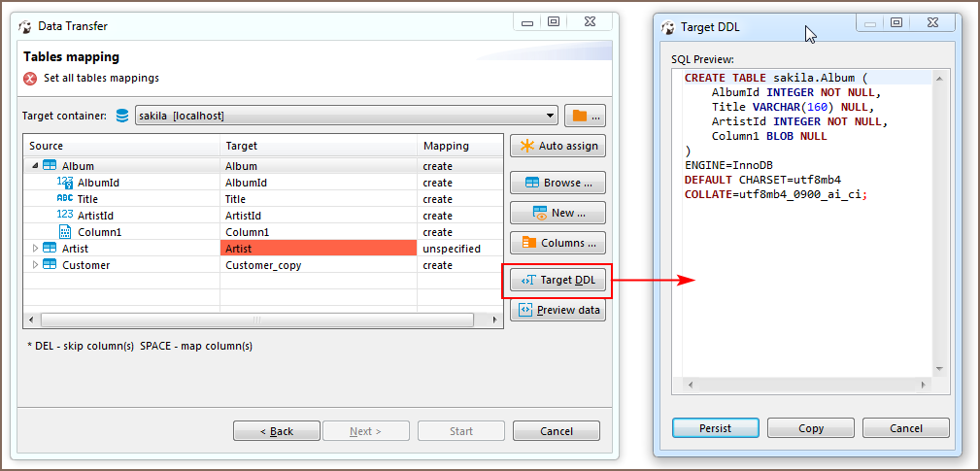Click the Column1 source column icon
The width and height of the screenshot is (980, 471).
[x=65, y=232]
